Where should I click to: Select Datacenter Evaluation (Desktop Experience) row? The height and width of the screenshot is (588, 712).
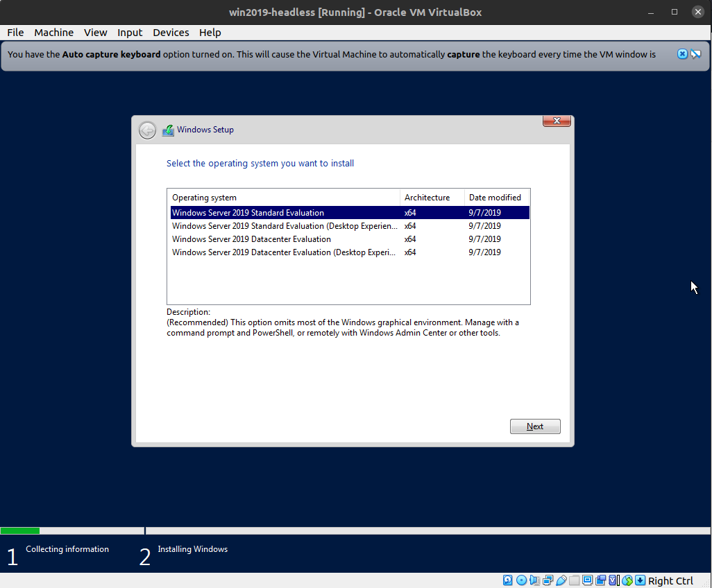click(x=350, y=252)
